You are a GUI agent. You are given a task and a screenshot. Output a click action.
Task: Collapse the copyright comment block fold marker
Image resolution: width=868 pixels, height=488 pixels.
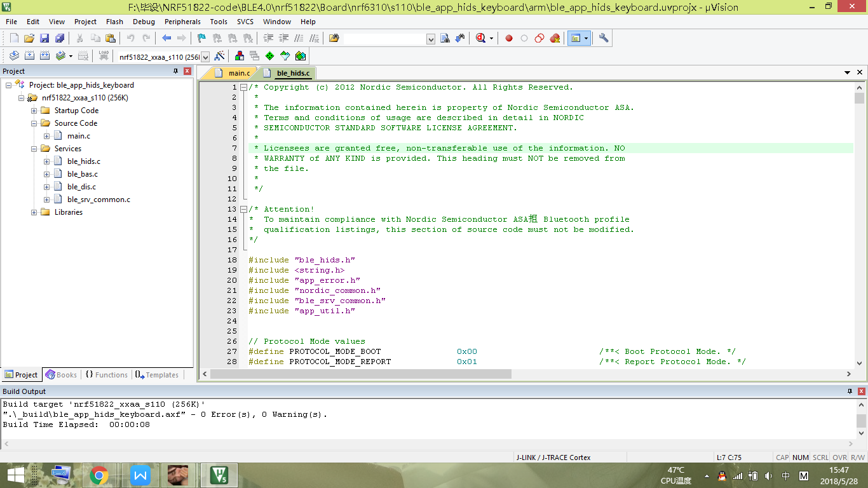tap(243, 88)
